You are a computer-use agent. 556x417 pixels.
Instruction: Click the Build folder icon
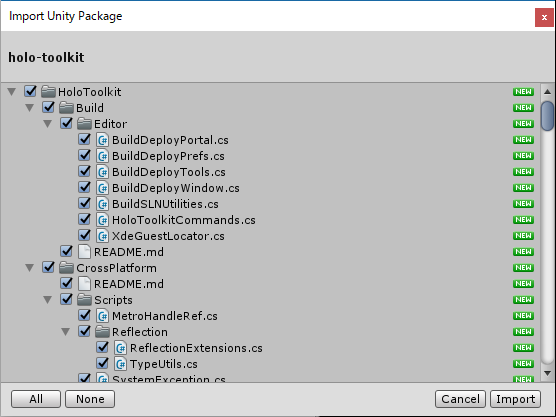click(66, 107)
